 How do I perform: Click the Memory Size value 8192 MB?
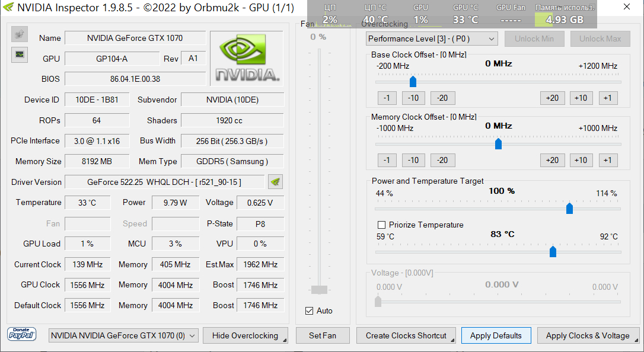(97, 161)
